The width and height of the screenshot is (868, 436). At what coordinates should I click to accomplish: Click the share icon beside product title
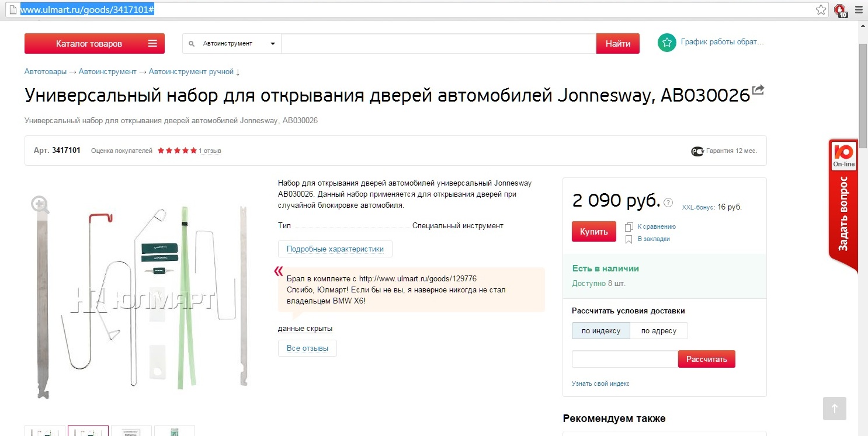pos(758,90)
